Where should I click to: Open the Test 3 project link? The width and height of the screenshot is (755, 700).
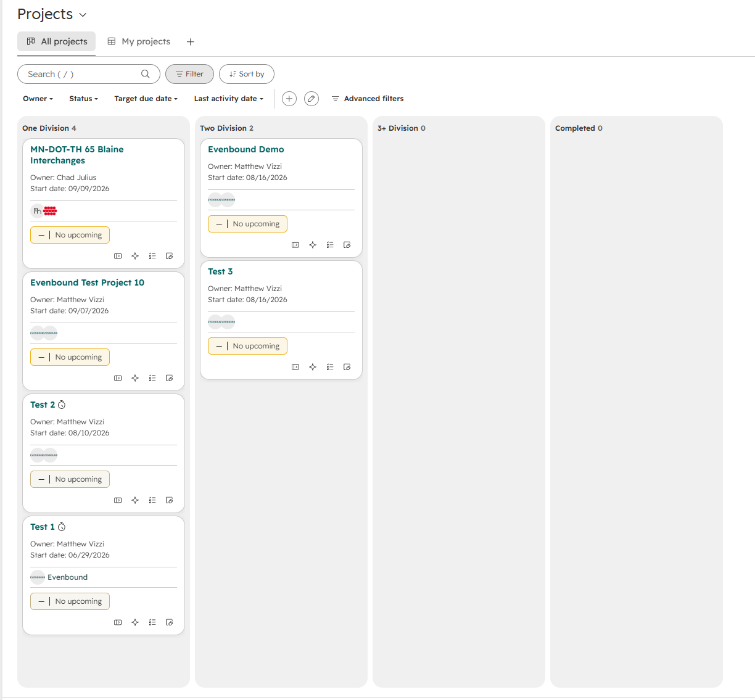[x=220, y=271]
